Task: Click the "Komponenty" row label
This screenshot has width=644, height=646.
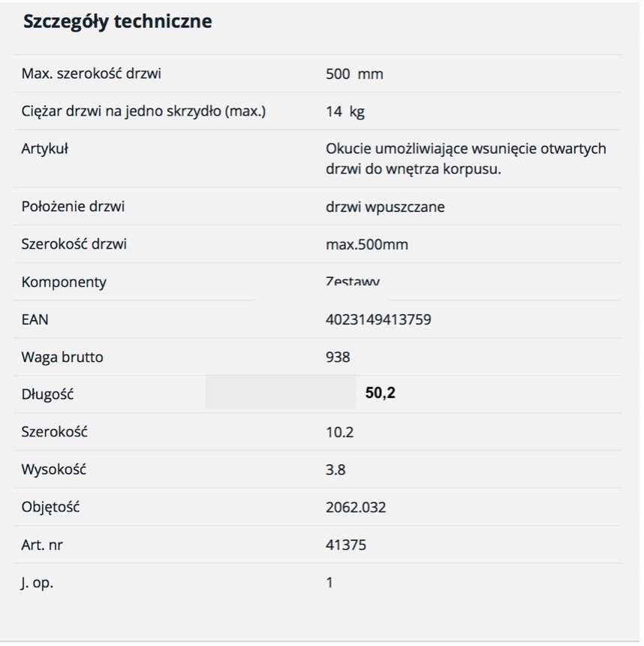Action: [x=64, y=282]
